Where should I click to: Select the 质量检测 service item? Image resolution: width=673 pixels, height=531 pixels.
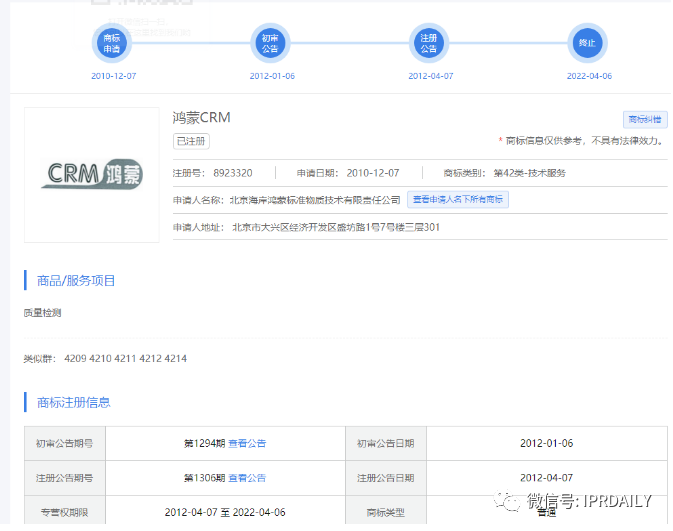pos(42,313)
